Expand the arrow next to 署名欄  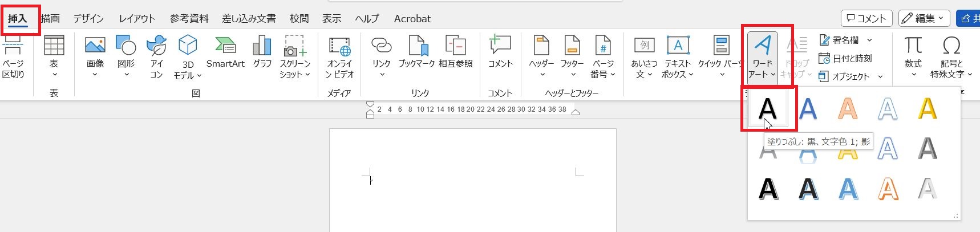tap(869, 40)
